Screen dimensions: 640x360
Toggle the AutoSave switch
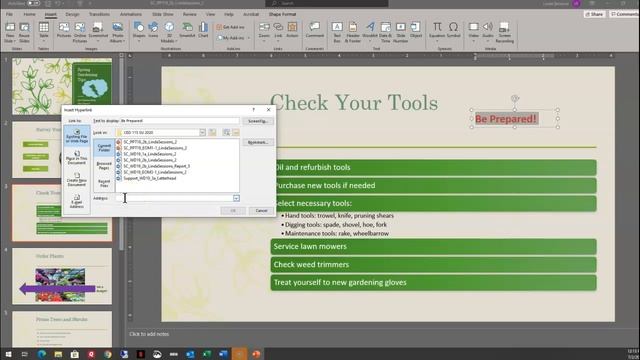point(33,3)
